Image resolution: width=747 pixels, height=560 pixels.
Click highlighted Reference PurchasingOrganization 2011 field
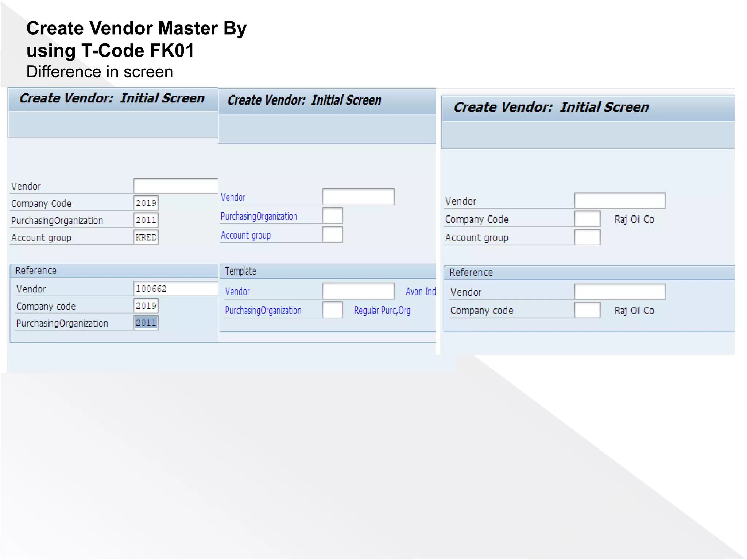[146, 323]
